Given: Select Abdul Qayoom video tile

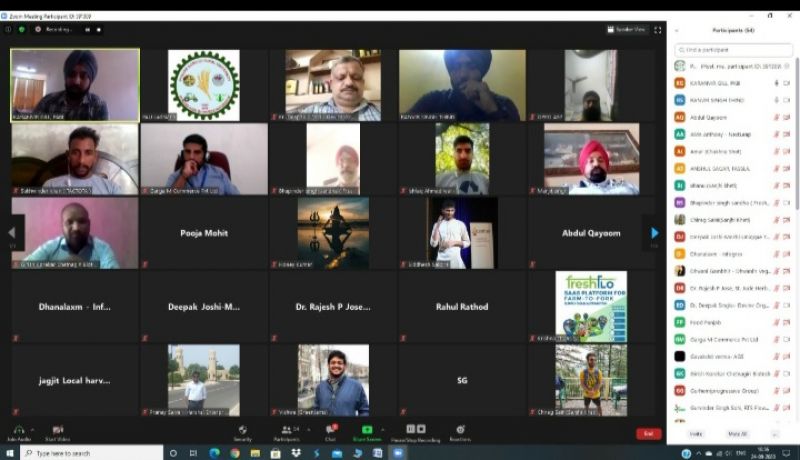Looking at the screenshot, I should pyautogui.click(x=591, y=233).
